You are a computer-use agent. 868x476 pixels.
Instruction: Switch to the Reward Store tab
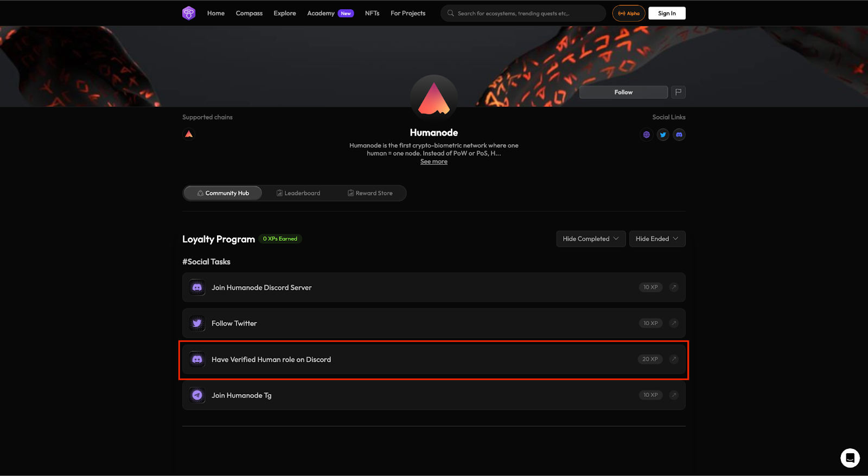tap(370, 193)
